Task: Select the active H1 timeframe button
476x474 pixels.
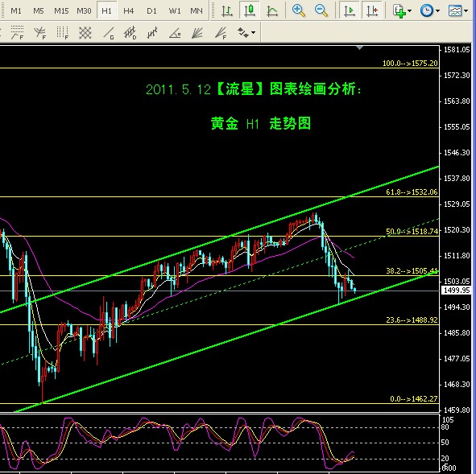Action: pyautogui.click(x=106, y=11)
